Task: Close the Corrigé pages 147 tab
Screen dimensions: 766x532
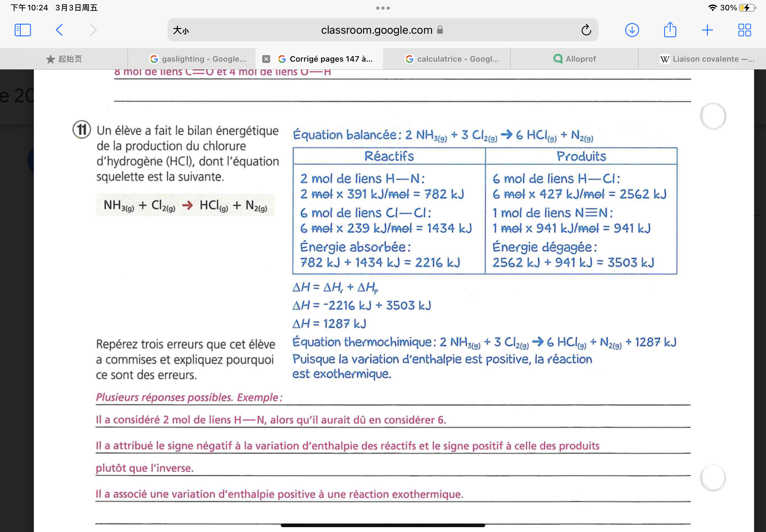Action: (266, 59)
